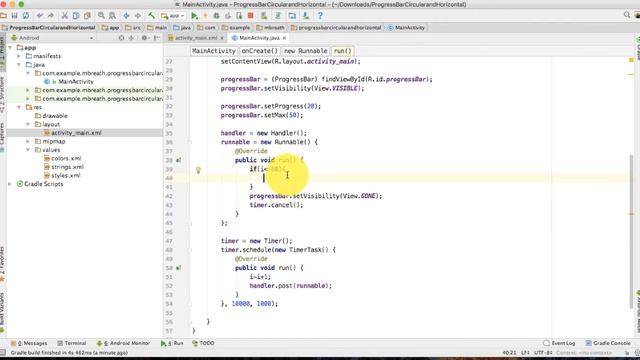The image size is (640, 360).
Task: Open the SDK Manager download icon
Action: [306, 16]
